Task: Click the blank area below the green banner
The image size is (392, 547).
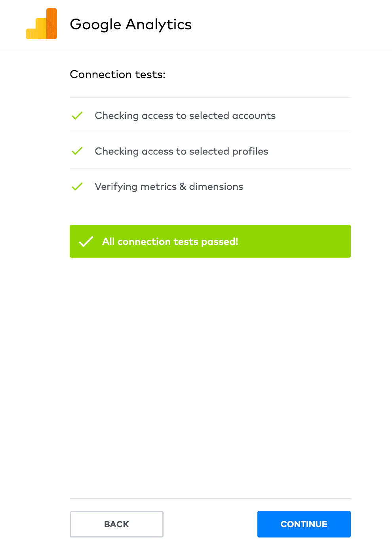Action: pyautogui.click(x=210, y=377)
